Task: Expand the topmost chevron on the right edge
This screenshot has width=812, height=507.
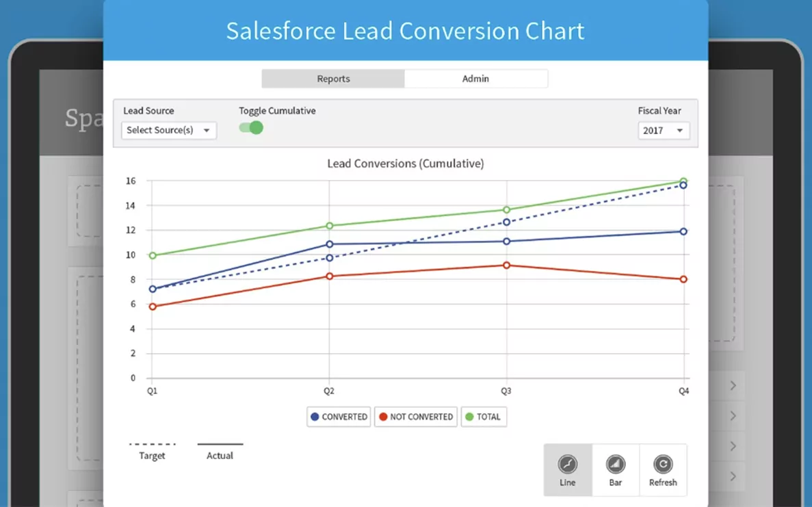Action: [x=733, y=385]
